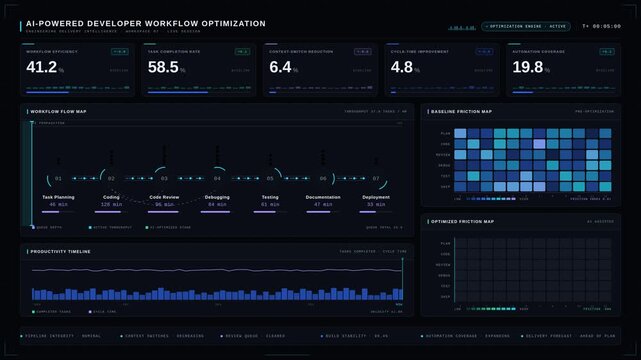
Task: Click the Testing 61 min duration
Action: 270,204
